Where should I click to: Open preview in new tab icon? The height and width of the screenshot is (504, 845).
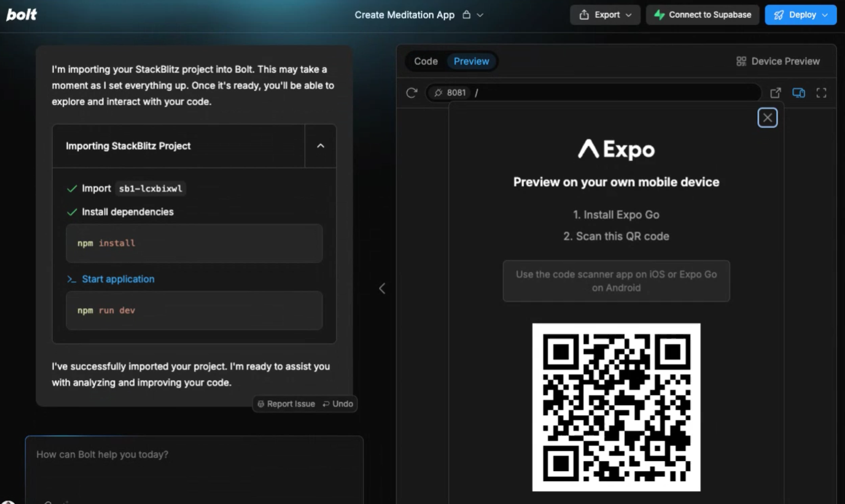pyautogui.click(x=775, y=93)
